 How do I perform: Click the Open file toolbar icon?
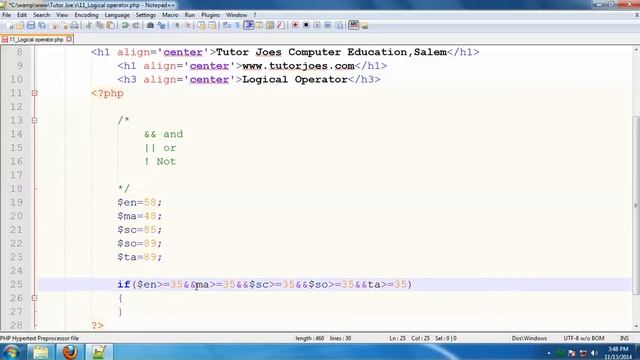pyautogui.click(x=20, y=25)
